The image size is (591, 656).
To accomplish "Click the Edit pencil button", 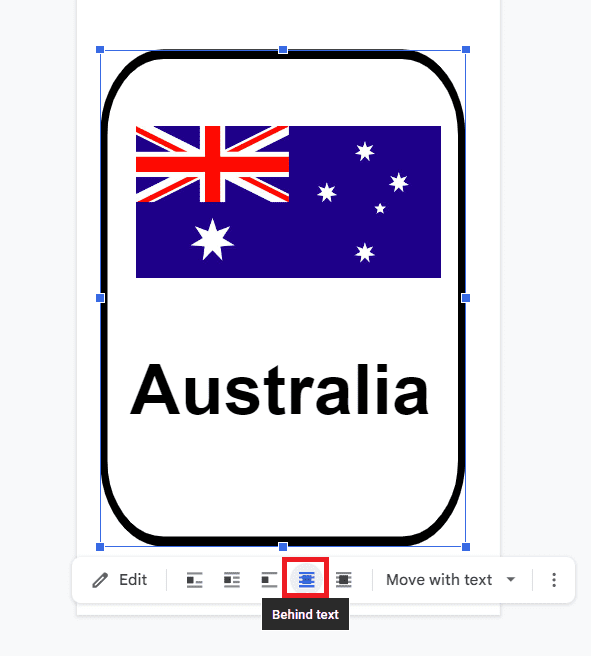I will [120, 580].
